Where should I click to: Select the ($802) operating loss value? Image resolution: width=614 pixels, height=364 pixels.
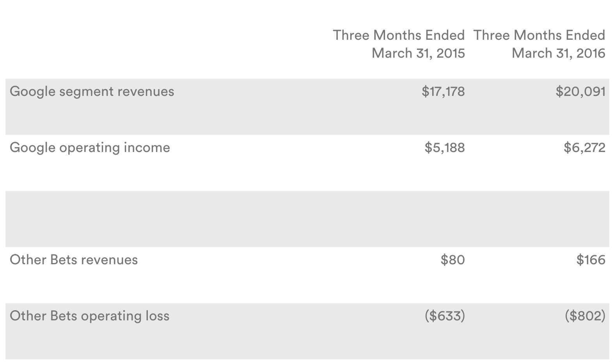pyautogui.click(x=585, y=316)
